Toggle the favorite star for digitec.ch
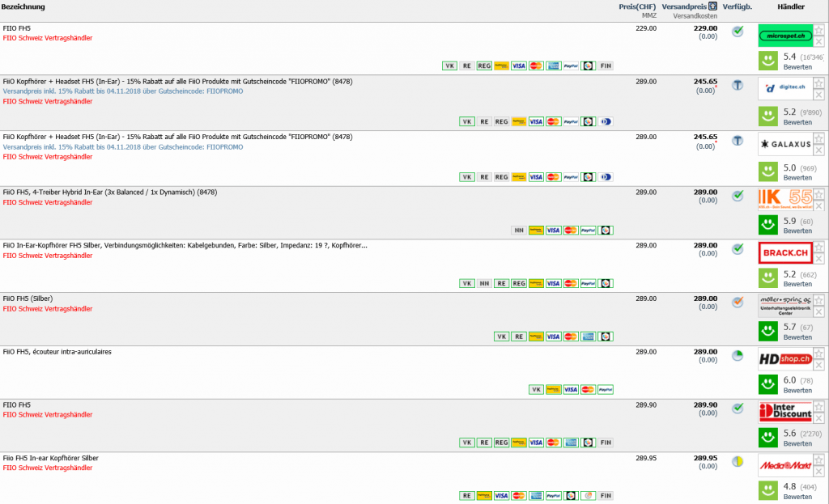Image resolution: width=829 pixels, height=504 pixels. 819,83
